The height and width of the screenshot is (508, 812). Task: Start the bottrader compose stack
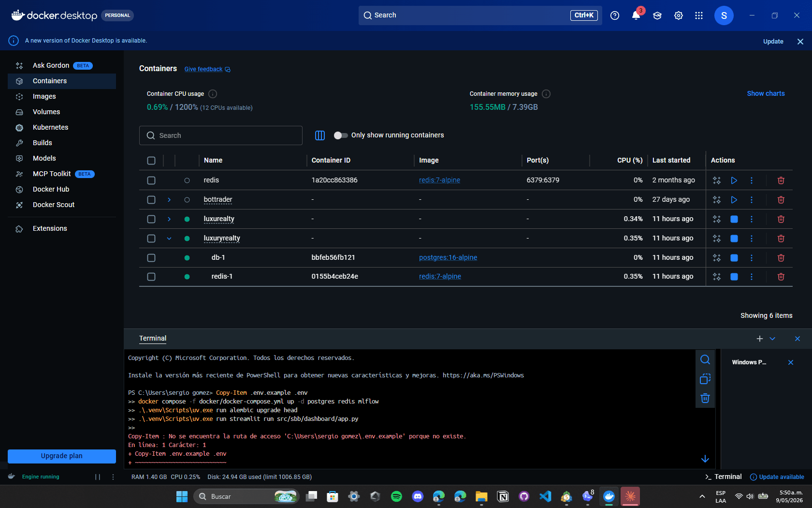coord(734,200)
